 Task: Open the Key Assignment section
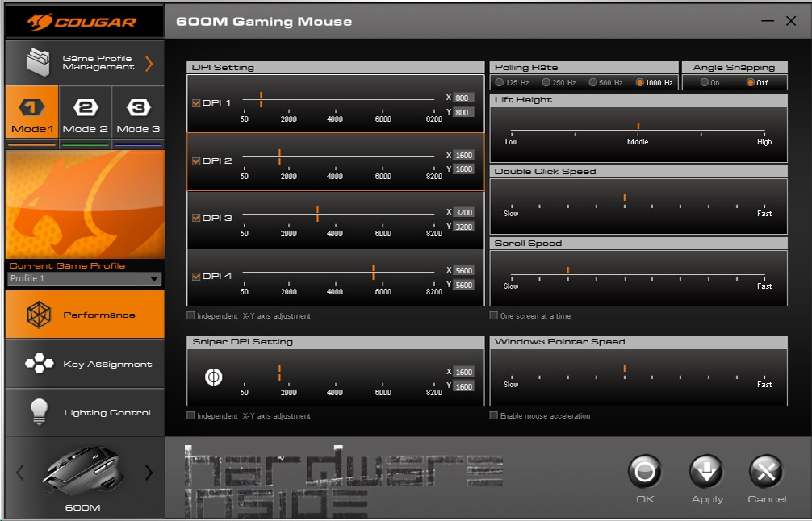[x=85, y=364]
